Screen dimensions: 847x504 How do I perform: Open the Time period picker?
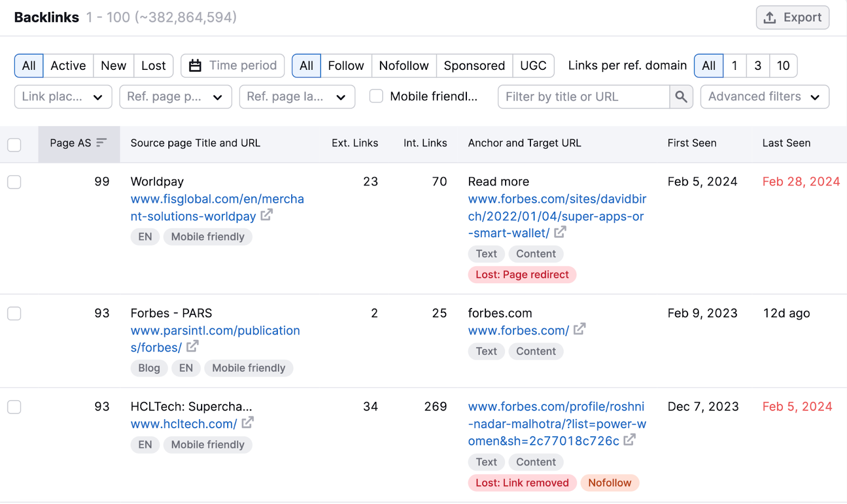click(232, 66)
